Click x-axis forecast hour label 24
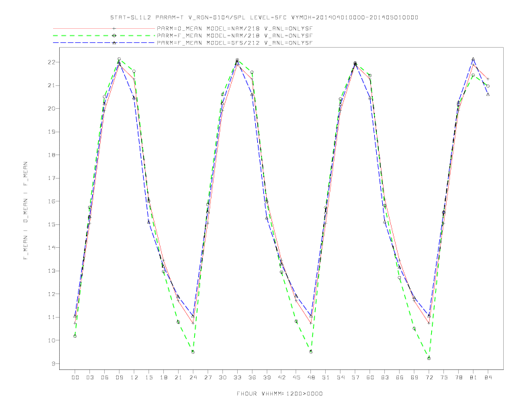 coord(193,377)
